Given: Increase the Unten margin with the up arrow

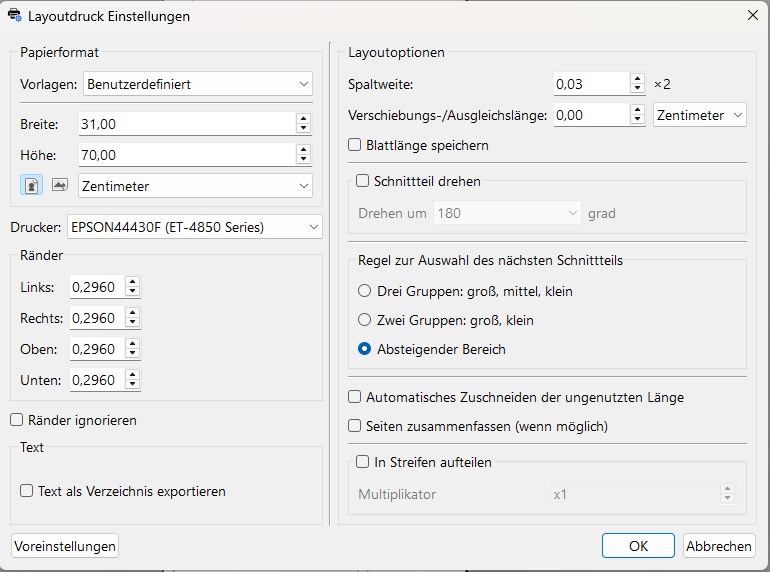Looking at the screenshot, I should (132, 375).
